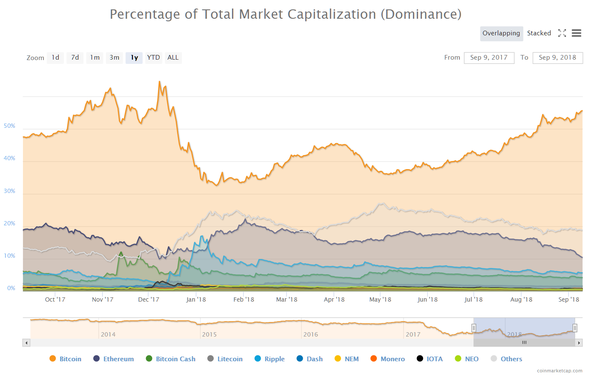The image size is (602, 380).
Task: Hide the Dash series in legend
Action: [x=310, y=359]
